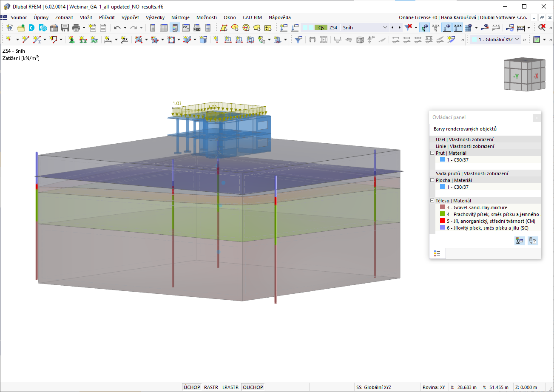Viewport: 554px width, 392px height.
Task: Collapse the Těleso | Materiál group
Action: (x=432, y=201)
